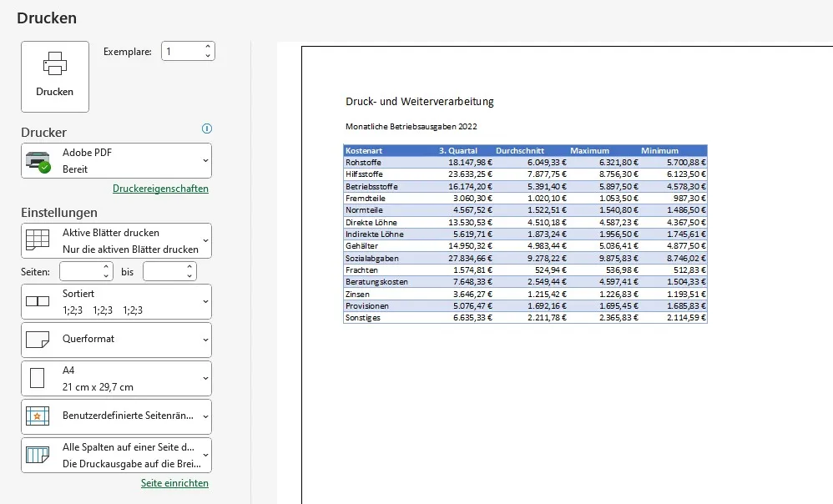The height and width of the screenshot is (504, 833).
Task: Increase the Seiten start page number
Action: 106,267
